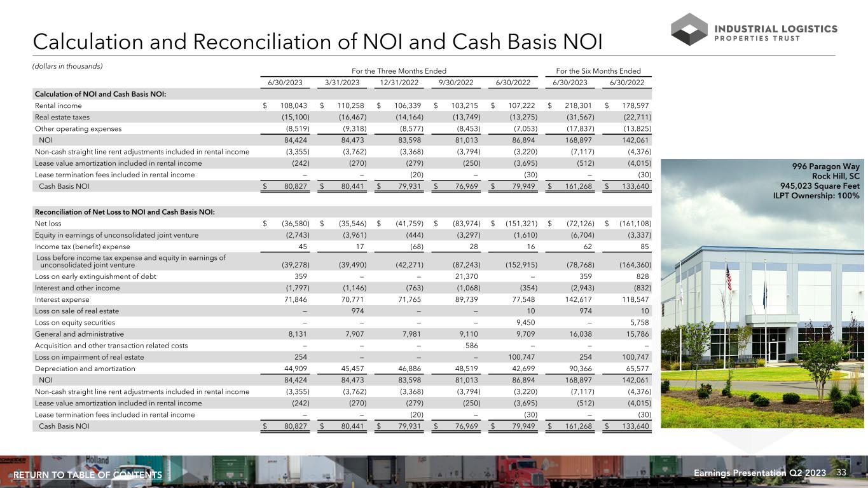Screen dimensions: 868x488
Task: Select six-month rental income value 218,301
Action: [x=580, y=105]
